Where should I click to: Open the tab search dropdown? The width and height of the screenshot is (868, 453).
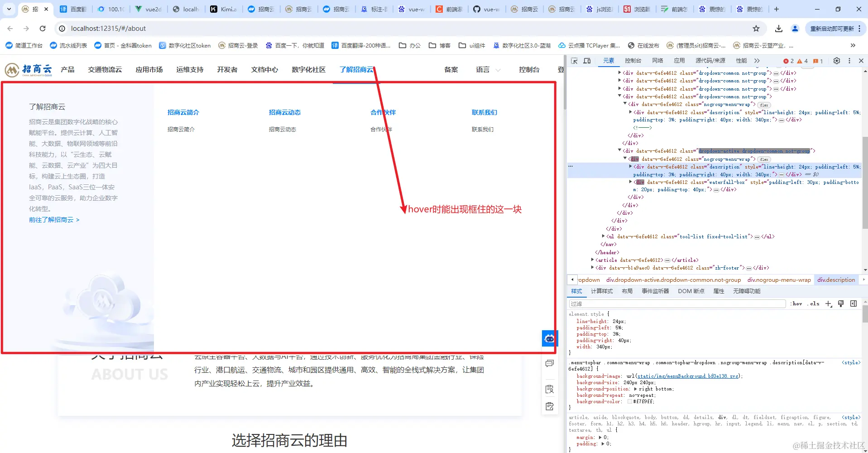tap(9, 9)
